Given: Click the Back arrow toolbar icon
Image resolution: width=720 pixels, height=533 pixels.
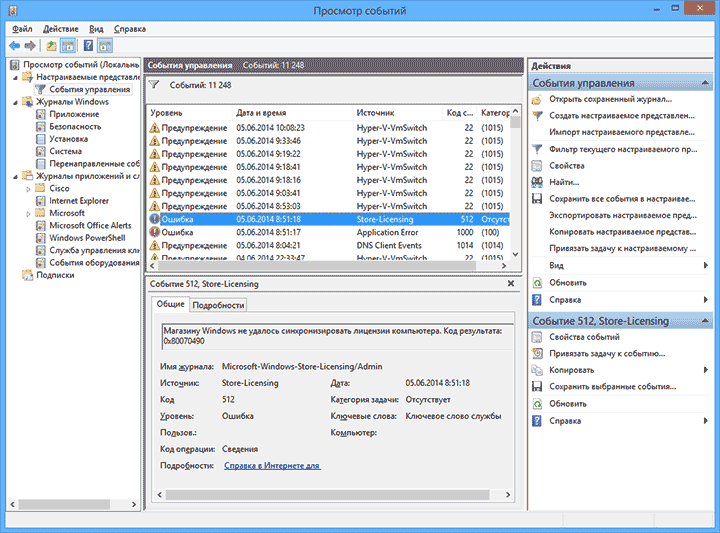Looking at the screenshot, I should pos(15,45).
